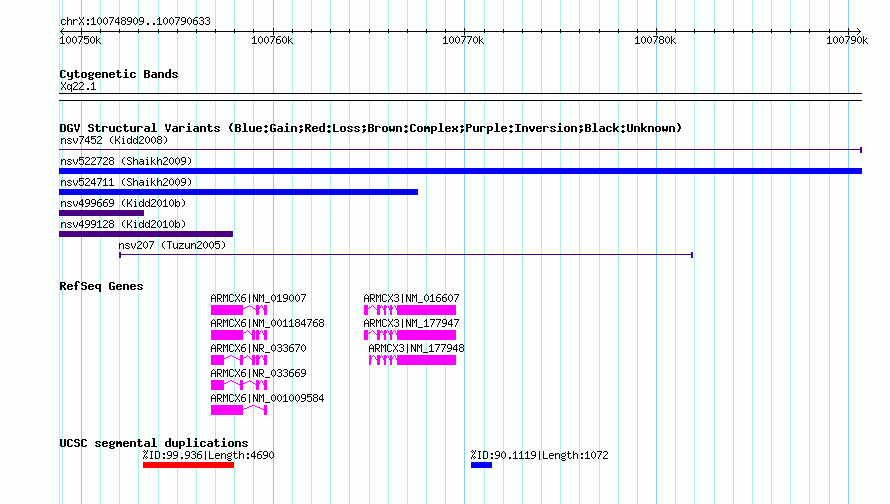Click the ARMCX3|NM_177947 label
This screenshot has width=890, height=504.
coord(412,323)
